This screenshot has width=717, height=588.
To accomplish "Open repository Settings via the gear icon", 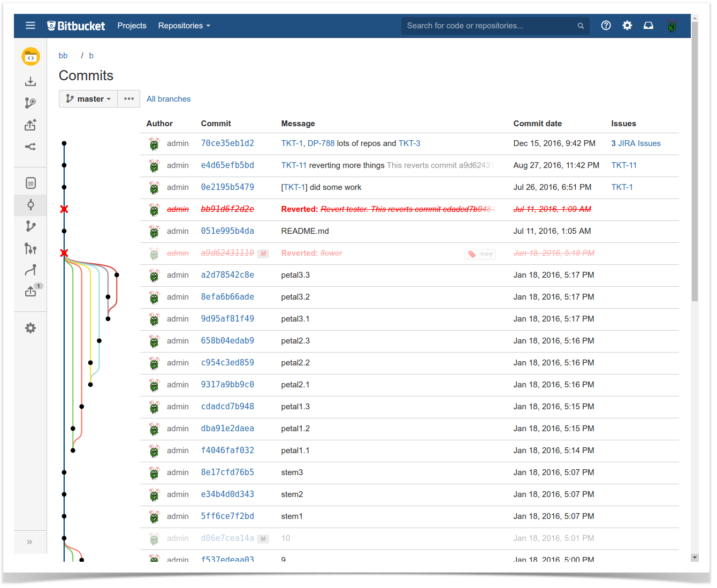I will point(30,328).
